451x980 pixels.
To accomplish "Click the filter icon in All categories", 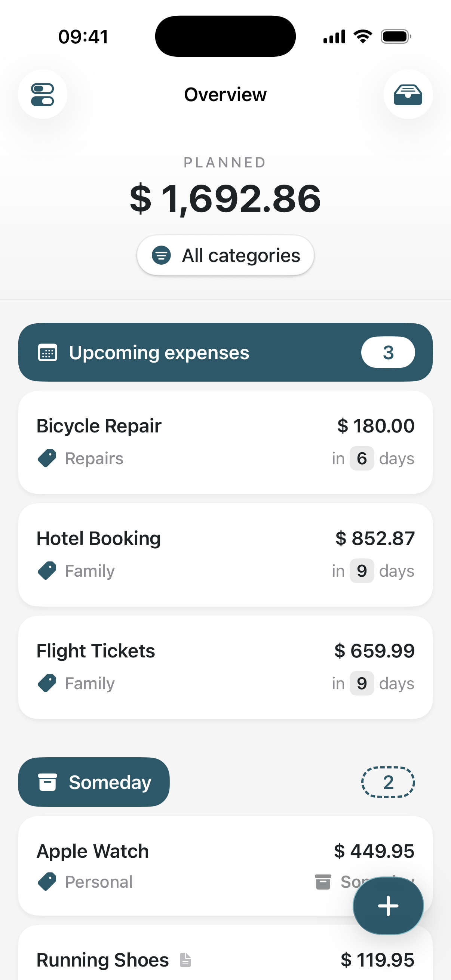I will (162, 255).
